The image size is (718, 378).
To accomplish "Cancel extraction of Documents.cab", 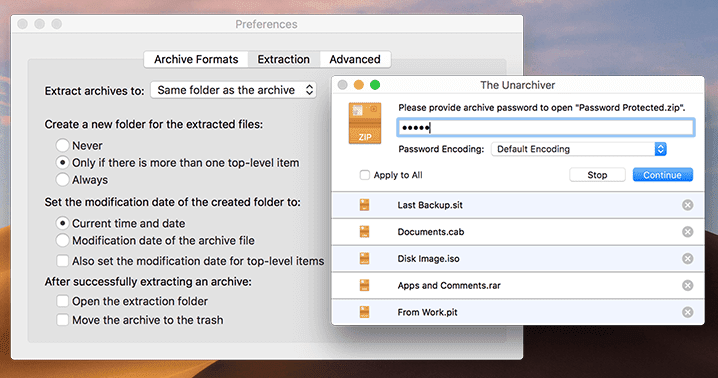I will (x=687, y=232).
